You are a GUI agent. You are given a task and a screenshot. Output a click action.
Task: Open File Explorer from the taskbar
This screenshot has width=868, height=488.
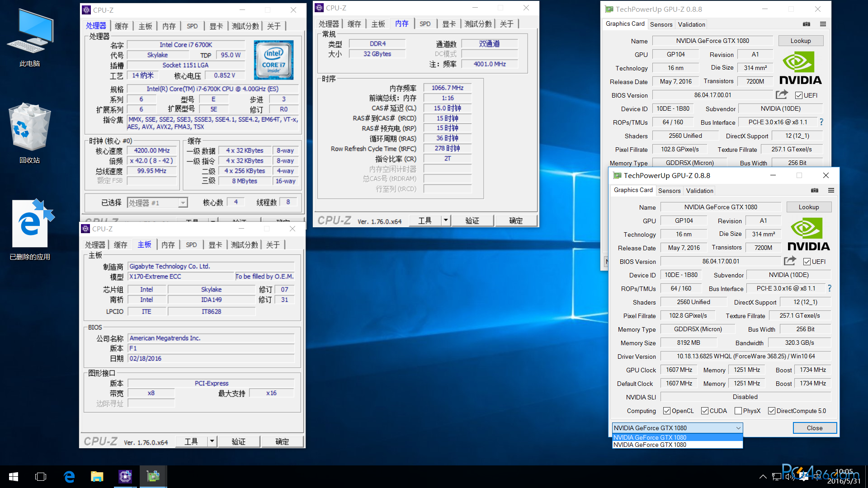97,477
